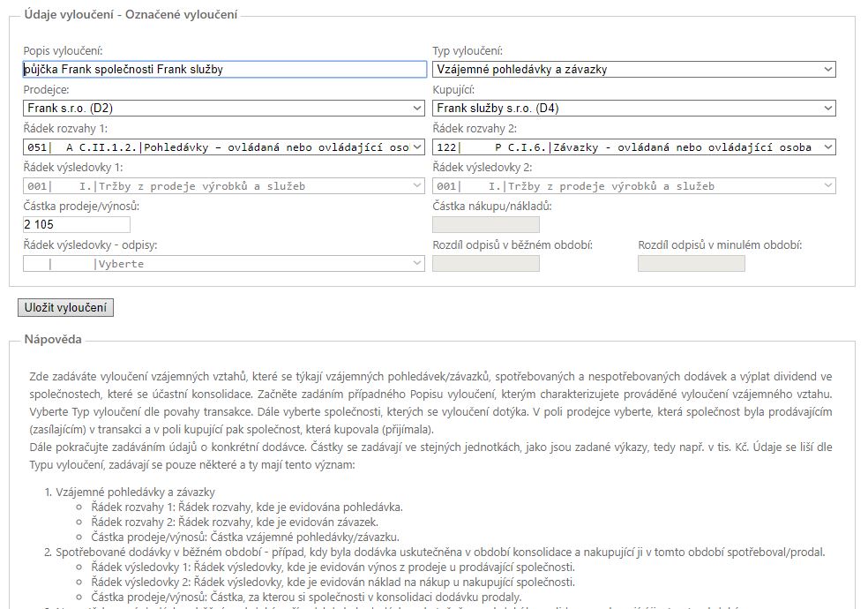
Task: Click the Údaje vyloučení - Označené vyloučení heading
Action: 131,15
